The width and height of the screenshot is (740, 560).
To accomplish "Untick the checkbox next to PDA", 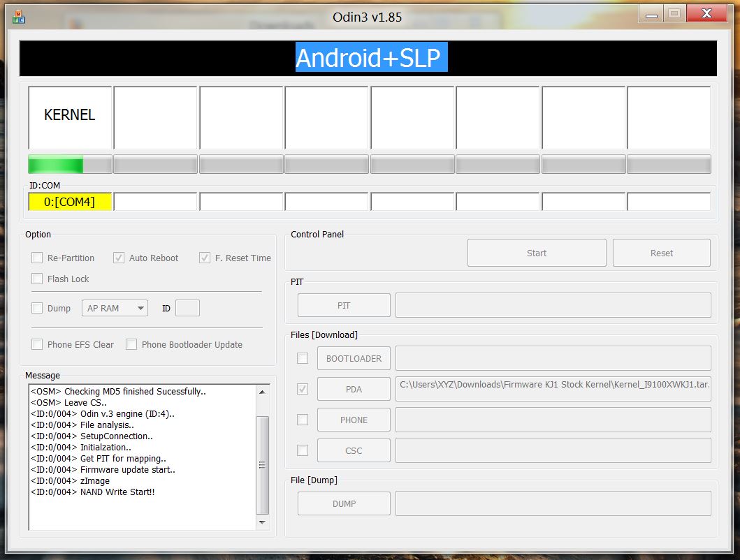I will (x=303, y=389).
